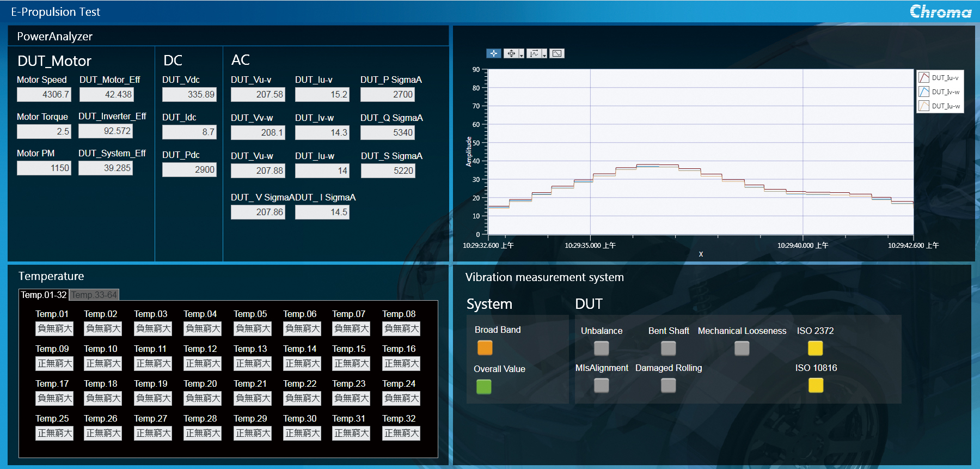Click the Amplitude axis label
This screenshot has height=469, width=980.
[469, 151]
